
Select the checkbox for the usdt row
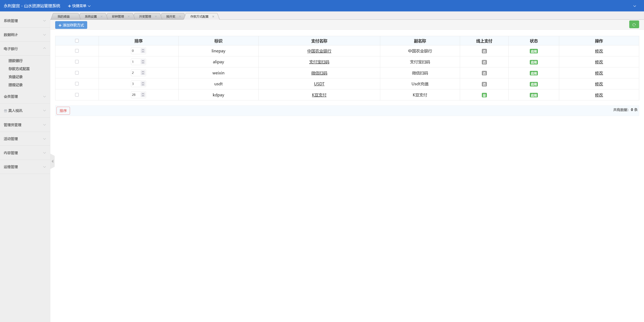click(x=77, y=84)
